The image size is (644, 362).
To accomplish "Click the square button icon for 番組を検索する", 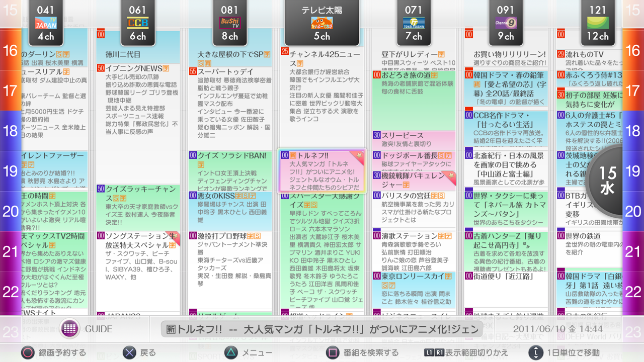I will [333, 353].
